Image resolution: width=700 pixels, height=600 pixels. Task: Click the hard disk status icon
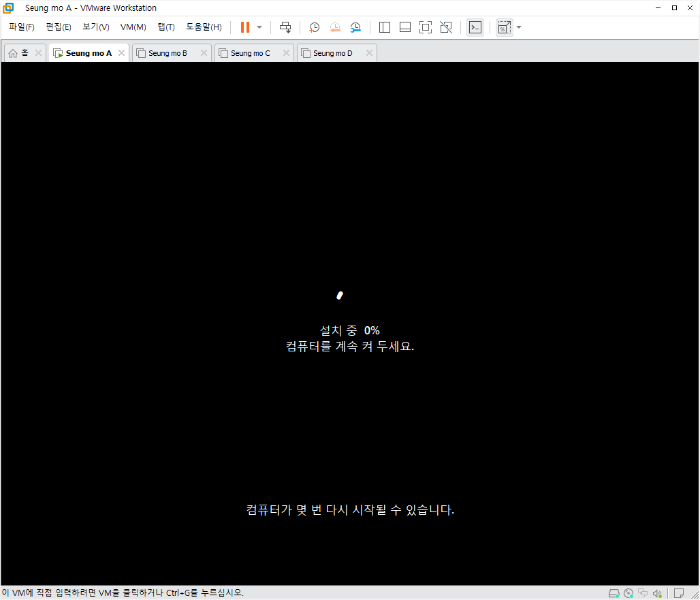coord(614,593)
